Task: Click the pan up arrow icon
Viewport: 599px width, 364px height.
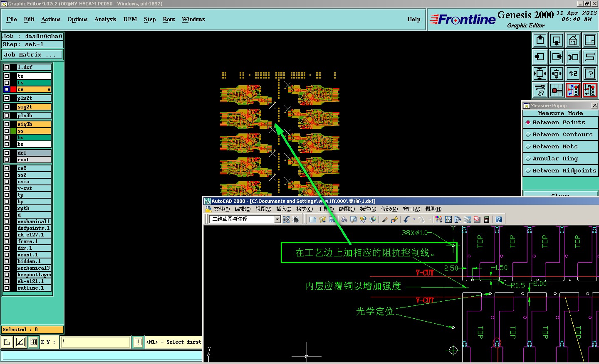Action: (540, 40)
